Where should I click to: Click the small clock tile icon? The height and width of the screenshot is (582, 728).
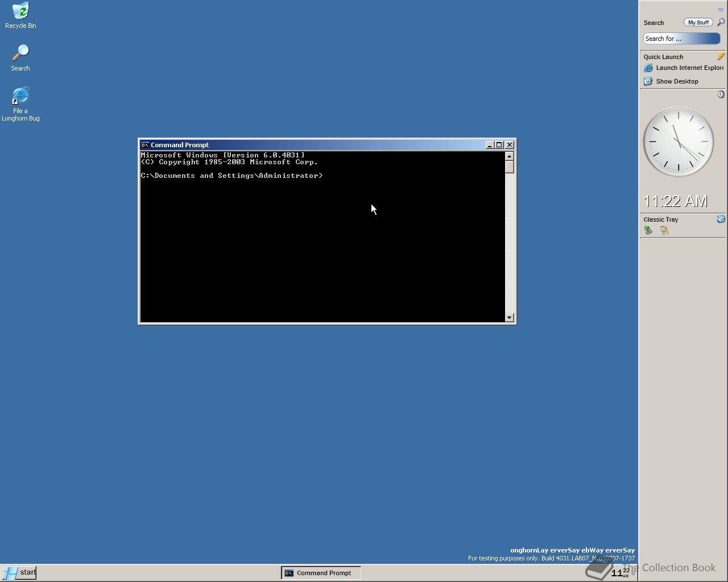pyautogui.click(x=721, y=94)
